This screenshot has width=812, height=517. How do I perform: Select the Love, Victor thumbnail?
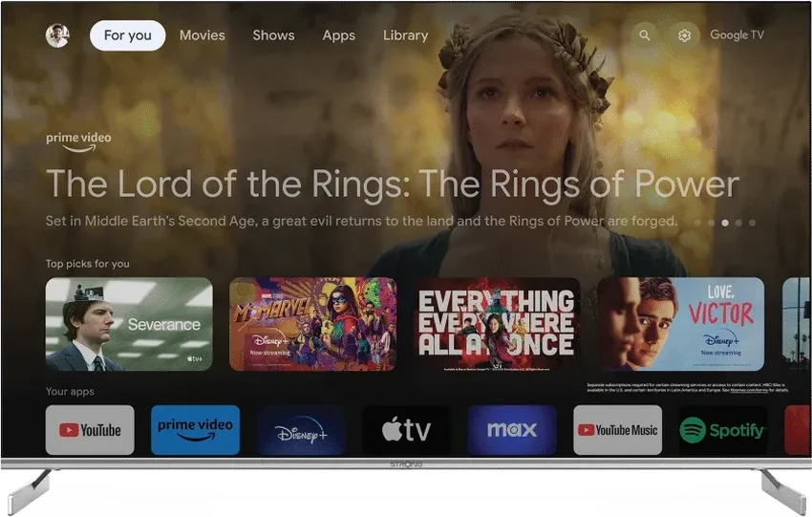point(680,324)
